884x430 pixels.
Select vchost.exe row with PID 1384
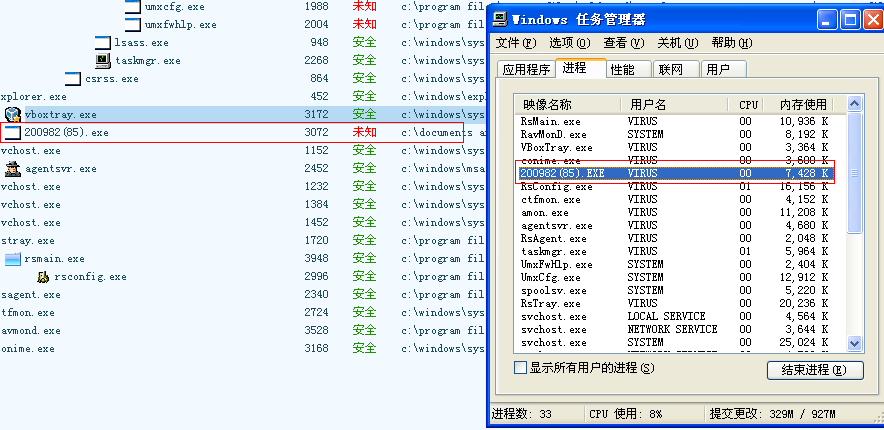coord(242,205)
